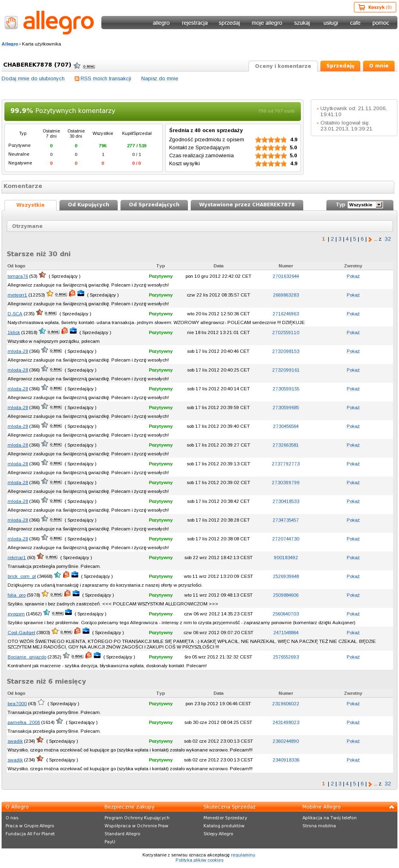This screenshot has height=868, width=399.
Task: Open meteorr1's orange shop bag icon
Action: click(72, 294)
